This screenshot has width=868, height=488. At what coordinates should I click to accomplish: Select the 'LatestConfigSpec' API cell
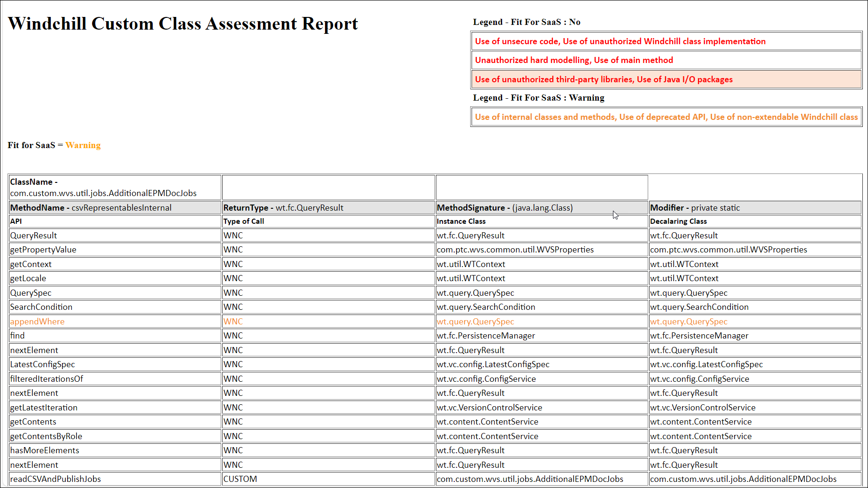115,364
